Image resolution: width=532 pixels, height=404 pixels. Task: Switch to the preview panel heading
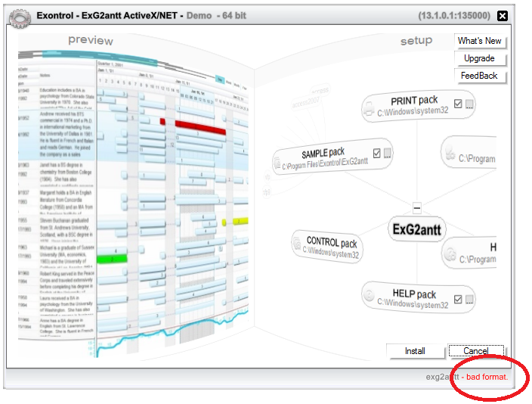[x=90, y=41]
